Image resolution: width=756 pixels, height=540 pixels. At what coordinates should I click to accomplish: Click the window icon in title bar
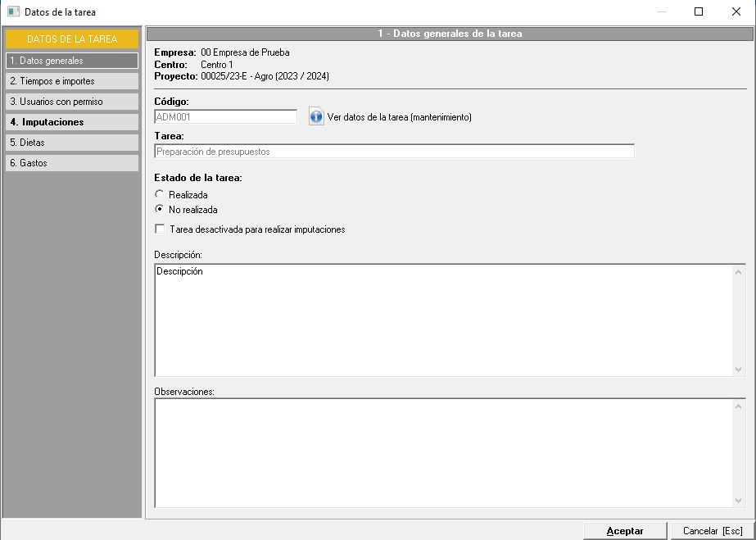[13, 12]
